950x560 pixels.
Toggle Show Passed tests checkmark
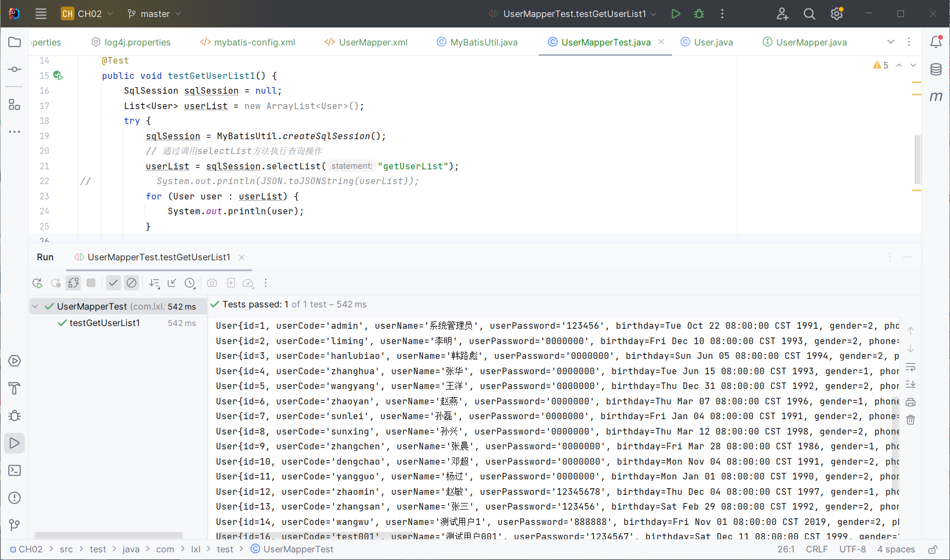coord(113,283)
